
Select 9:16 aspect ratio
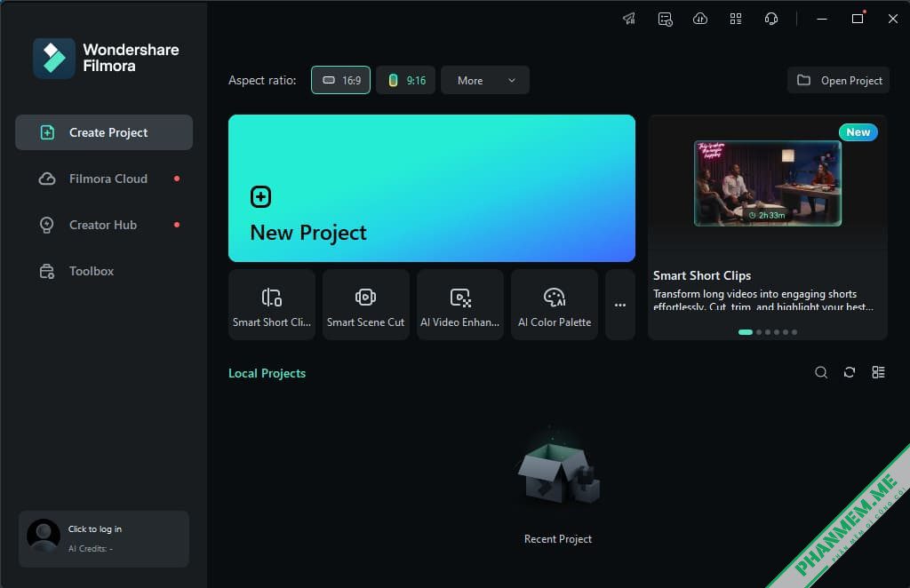[405, 80]
